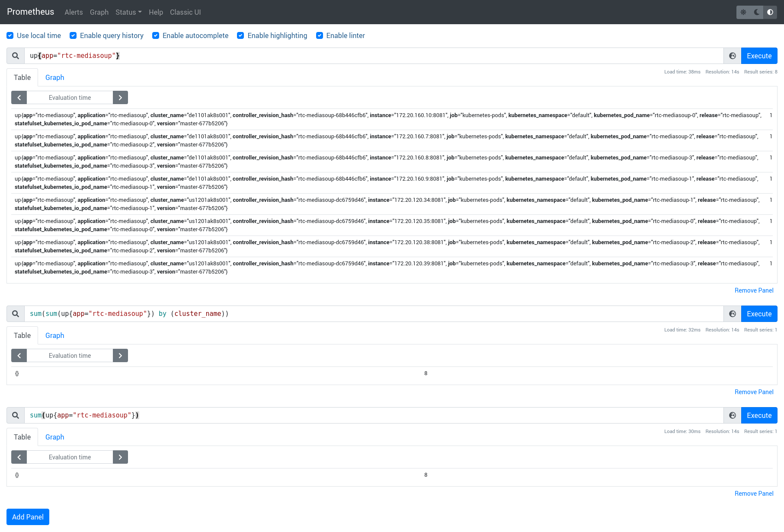Switch the first panel to the Graph tab
This screenshot has height=532, width=784.
pyautogui.click(x=54, y=77)
